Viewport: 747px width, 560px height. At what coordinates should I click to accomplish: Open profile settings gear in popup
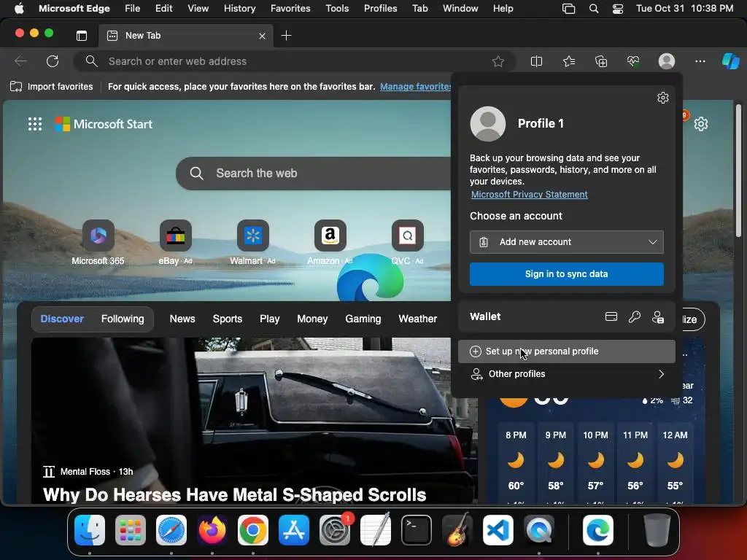coord(662,98)
